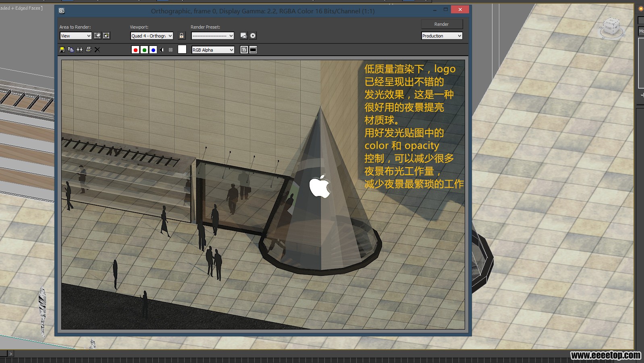The width and height of the screenshot is (644, 363).
Task: Save the rendered image with floppy icon
Action: pyautogui.click(x=62, y=50)
